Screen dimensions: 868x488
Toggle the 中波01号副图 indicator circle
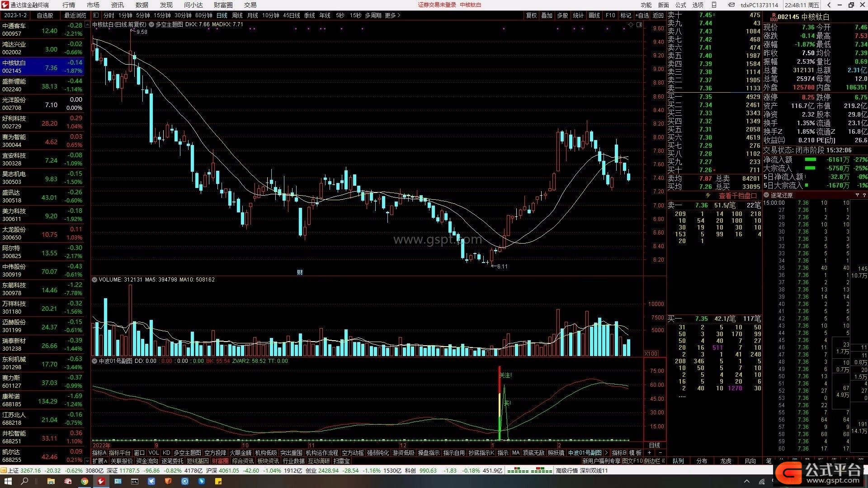(94, 361)
